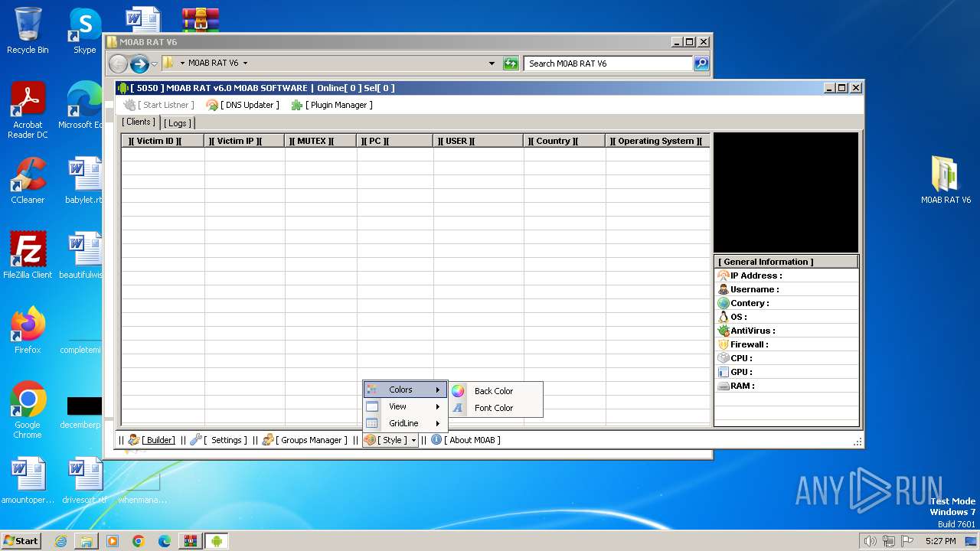980x551 pixels.
Task: Select the drivesort.rtf desktop file
Action: click(84, 481)
